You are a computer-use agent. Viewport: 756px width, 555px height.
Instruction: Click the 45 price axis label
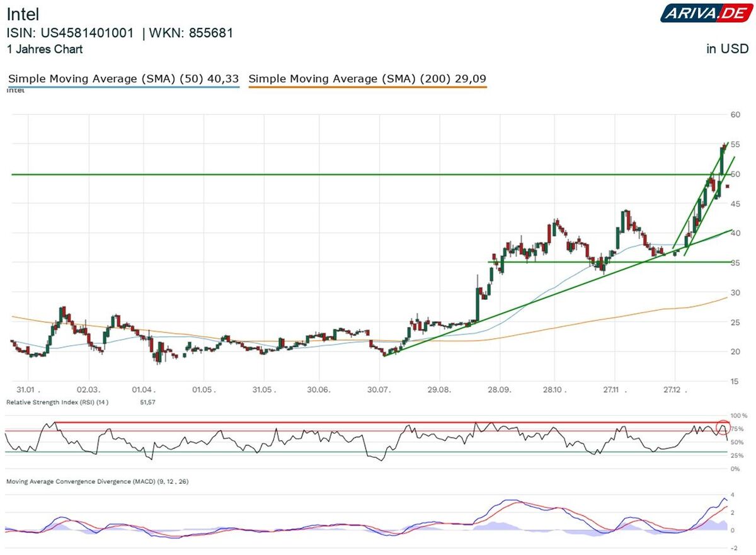735,203
